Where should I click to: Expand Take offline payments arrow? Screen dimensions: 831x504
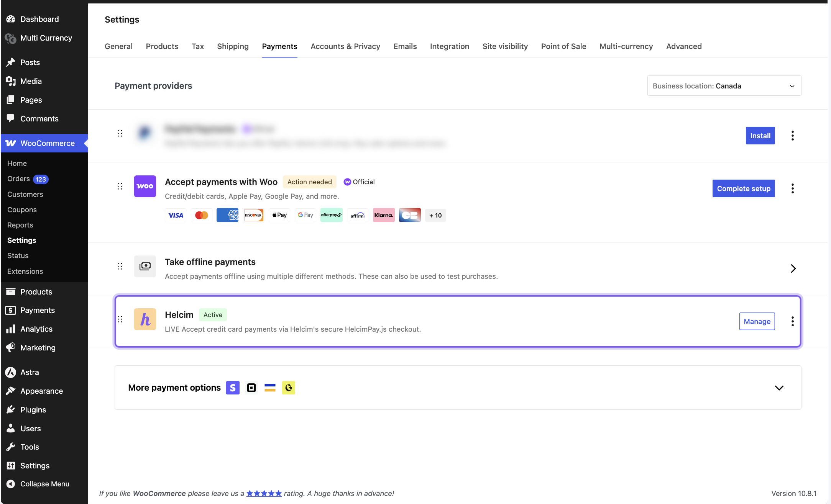[x=793, y=268]
